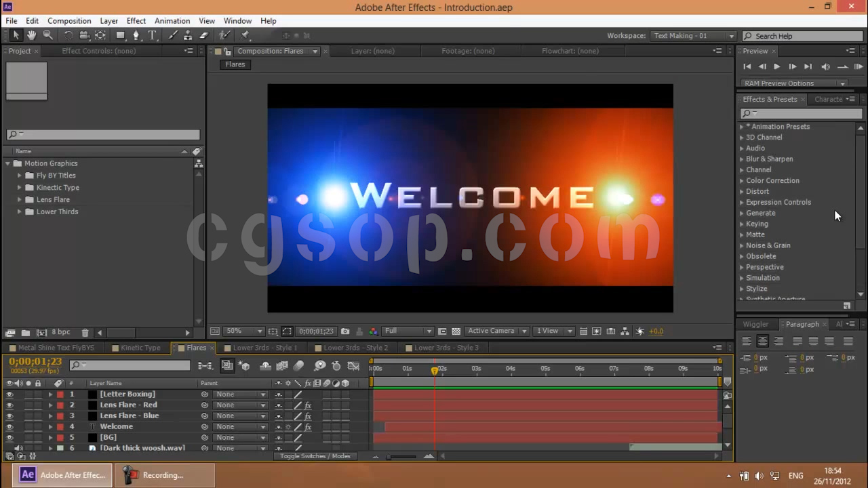Open the Workspace Text Making dropdown

[693, 36]
